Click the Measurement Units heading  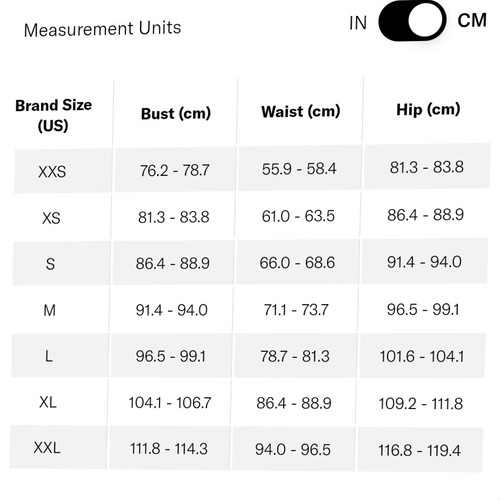(x=103, y=29)
